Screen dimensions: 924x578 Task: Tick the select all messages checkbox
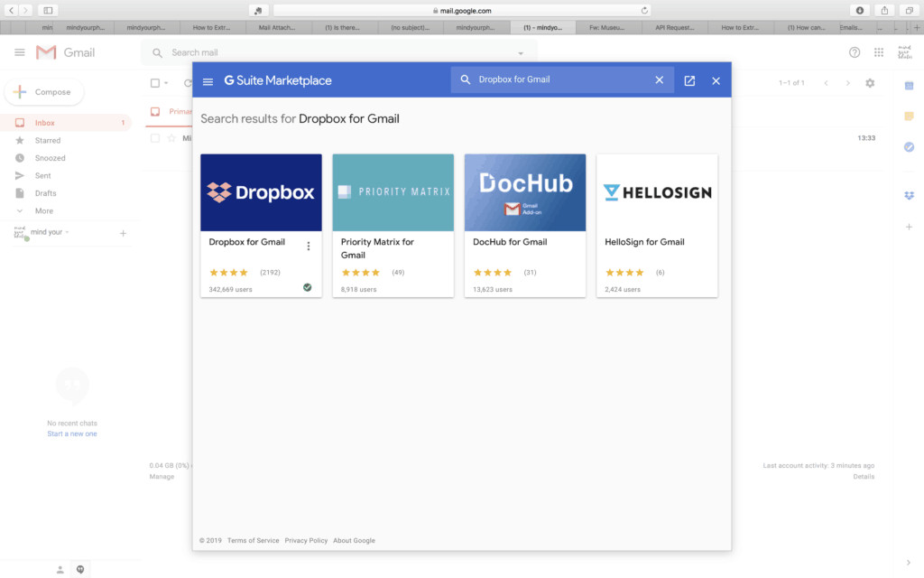click(x=155, y=83)
